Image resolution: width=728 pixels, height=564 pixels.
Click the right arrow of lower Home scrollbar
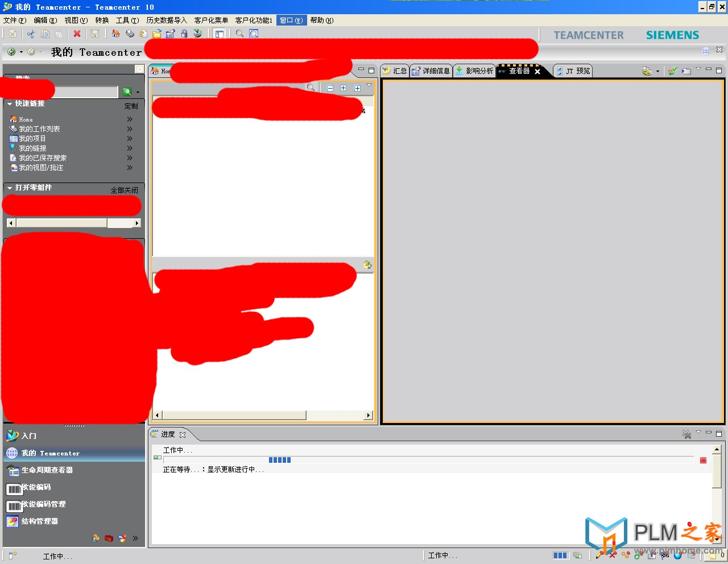pyautogui.click(x=369, y=415)
